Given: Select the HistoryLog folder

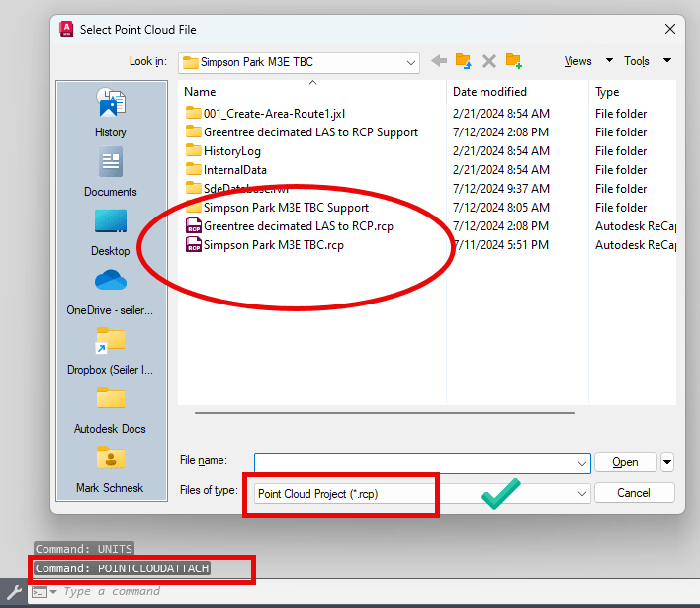Looking at the screenshot, I should (x=223, y=151).
